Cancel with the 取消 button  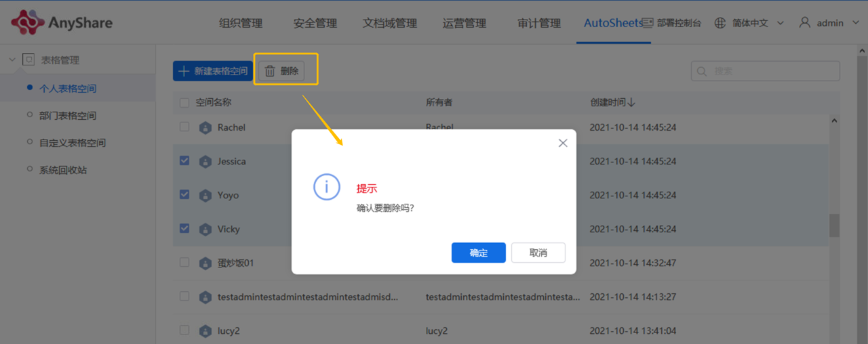[538, 253]
